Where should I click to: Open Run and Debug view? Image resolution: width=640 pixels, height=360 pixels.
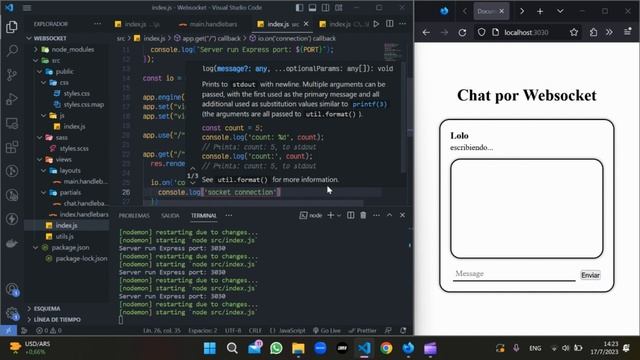[12, 99]
